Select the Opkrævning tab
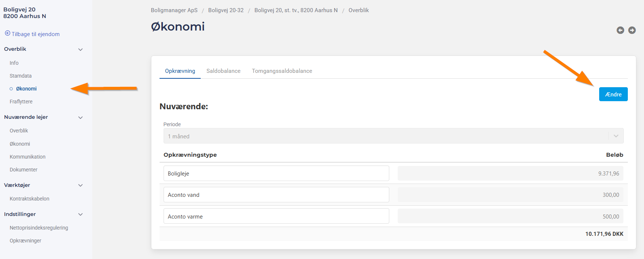Viewport: 644px width, 259px height. (180, 71)
